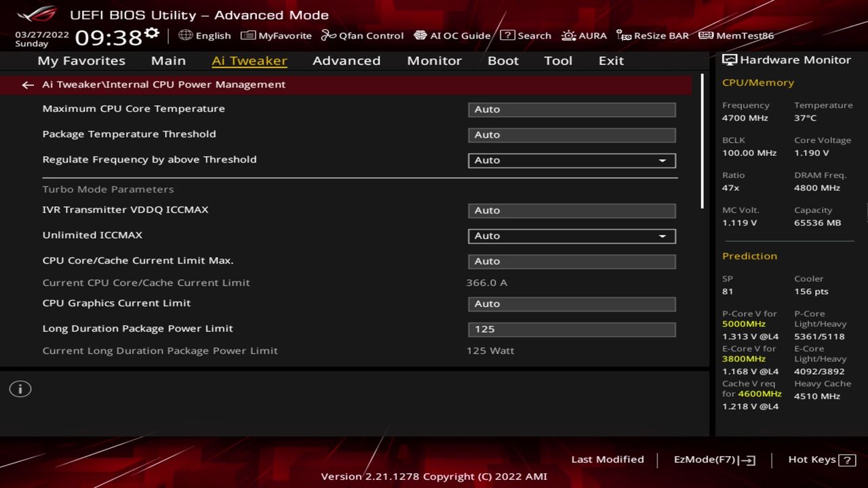Viewport: 868px width, 488px height.
Task: Click the 4800 MHz DRAM frequency value
Action: click(817, 188)
